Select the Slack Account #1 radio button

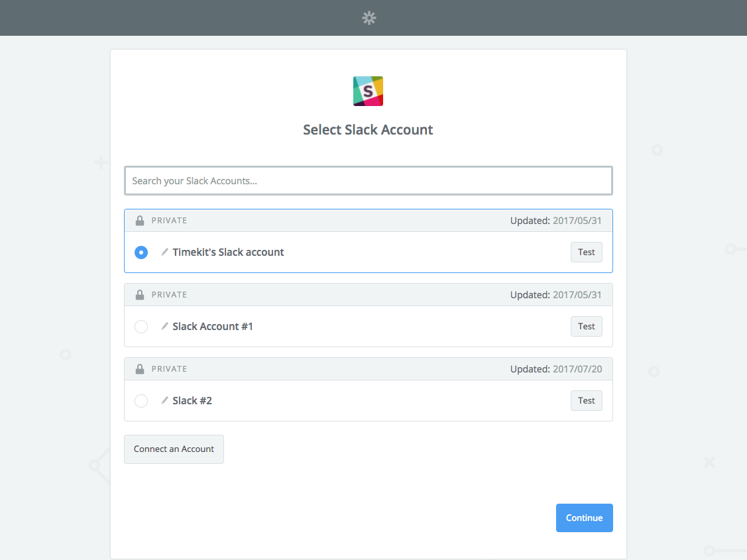(x=141, y=327)
